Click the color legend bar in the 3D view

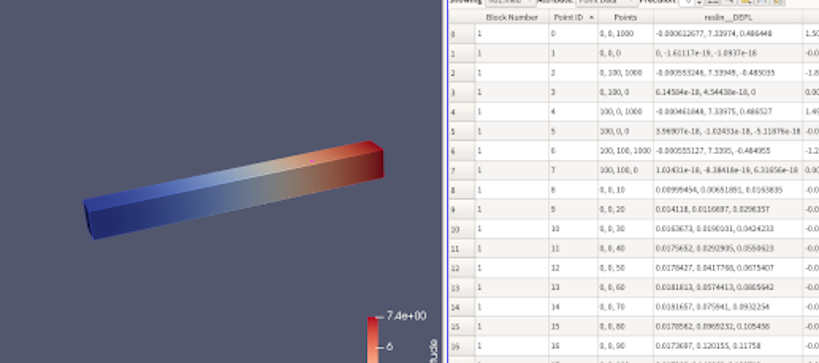[x=372, y=339]
